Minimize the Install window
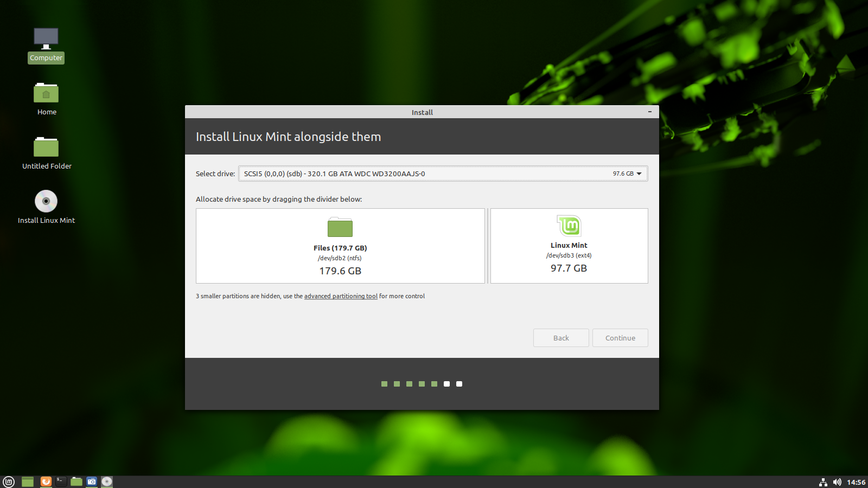The image size is (868, 488). click(x=650, y=112)
